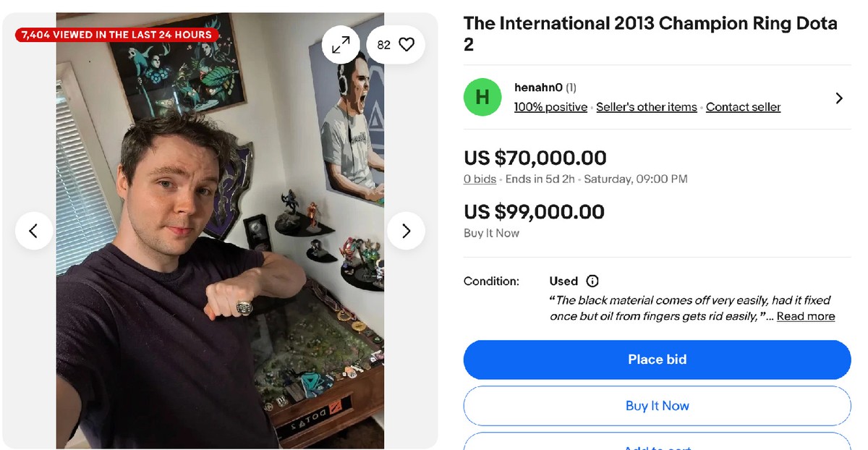View the 100% positive feedback link
The width and height of the screenshot is (868, 450).
point(550,107)
